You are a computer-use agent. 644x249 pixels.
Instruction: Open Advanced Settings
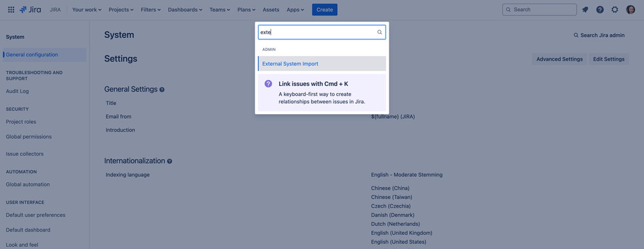point(560,59)
